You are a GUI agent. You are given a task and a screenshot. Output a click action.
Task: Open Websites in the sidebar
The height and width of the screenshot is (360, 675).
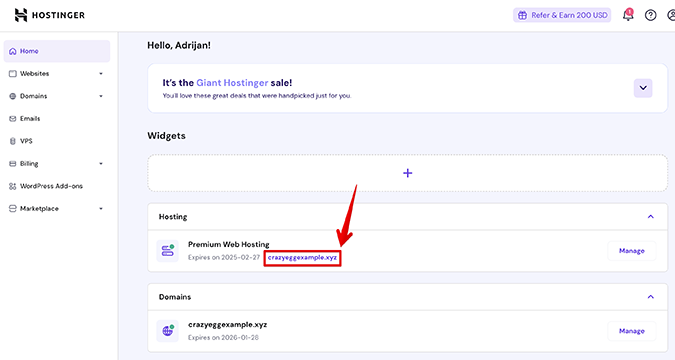[x=57, y=74]
